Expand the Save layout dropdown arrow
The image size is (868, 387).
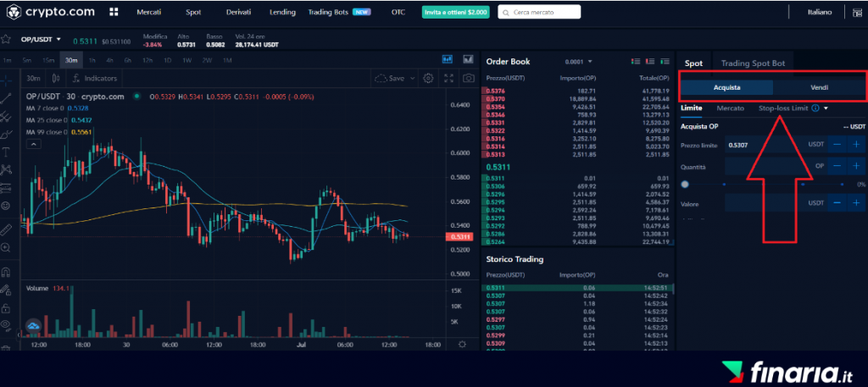(x=412, y=79)
